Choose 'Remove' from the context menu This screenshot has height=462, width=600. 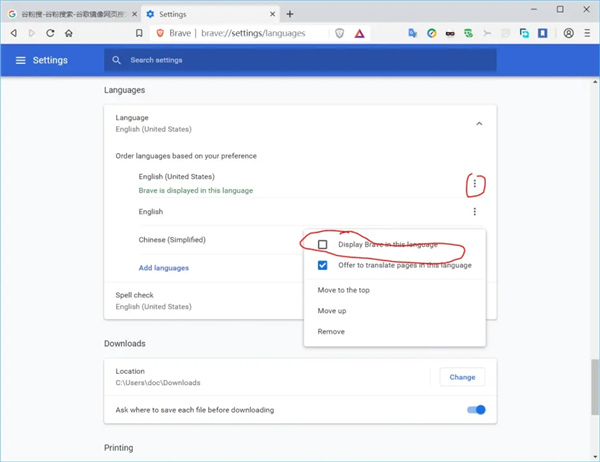point(331,331)
